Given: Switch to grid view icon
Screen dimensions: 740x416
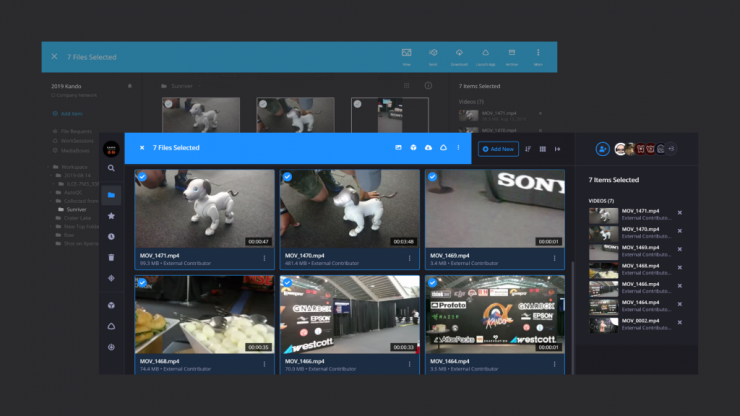Looking at the screenshot, I should (542, 149).
